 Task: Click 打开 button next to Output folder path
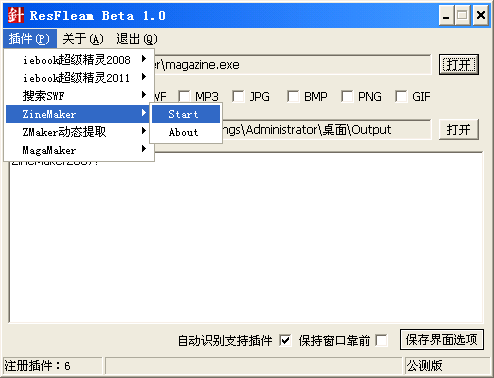pos(459,129)
